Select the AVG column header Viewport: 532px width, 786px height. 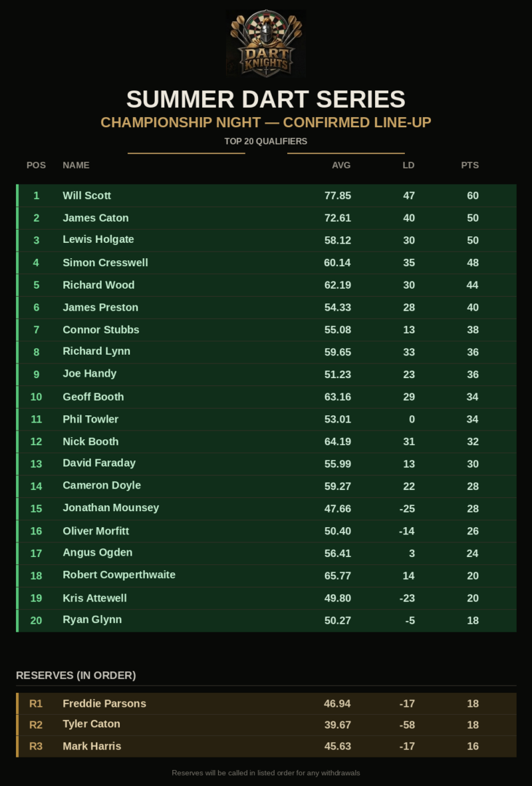pyautogui.click(x=341, y=166)
